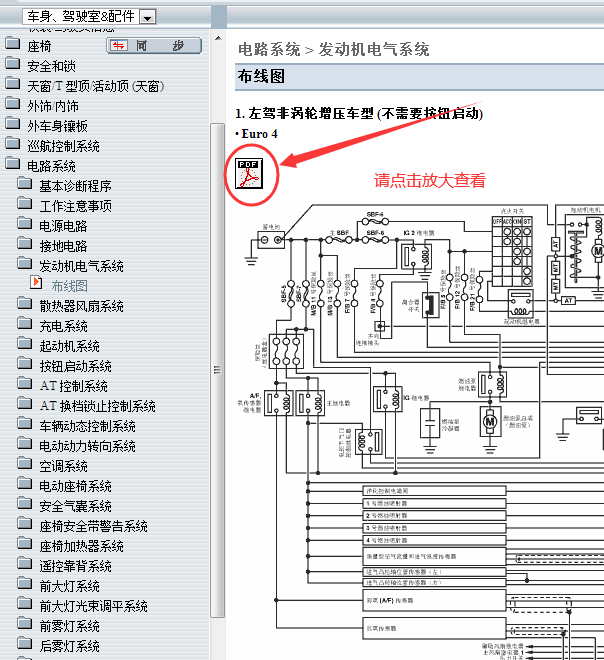The image size is (604, 660).
Task: Click the folder icon beside 后雾灯系统
Action: 25,644
